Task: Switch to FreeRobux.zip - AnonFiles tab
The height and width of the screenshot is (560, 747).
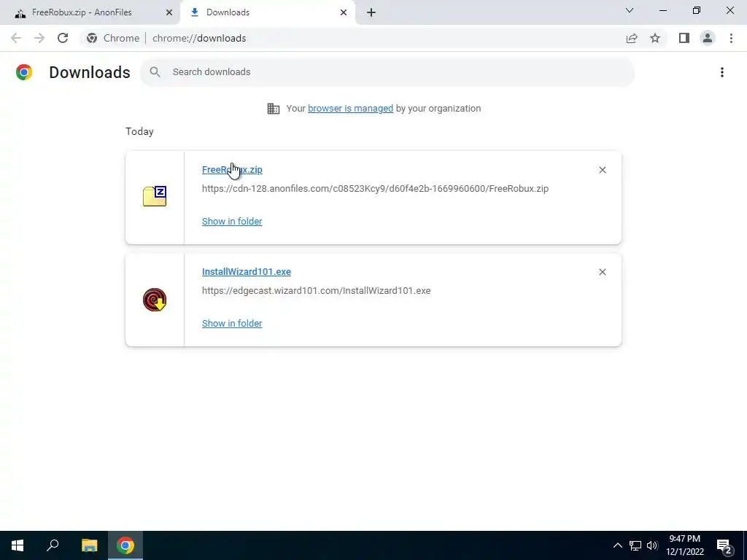Action: coord(90,12)
